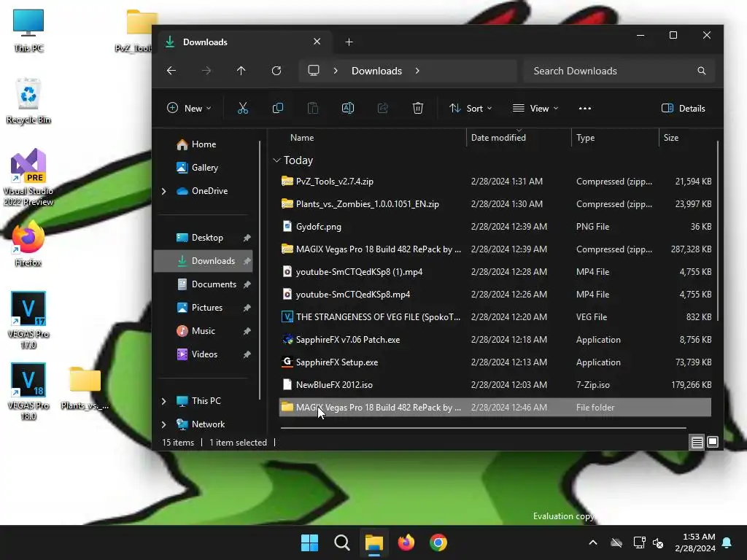Select SapphireFX Setup.exe file
This screenshot has width=747, height=560.
(x=495, y=362)
